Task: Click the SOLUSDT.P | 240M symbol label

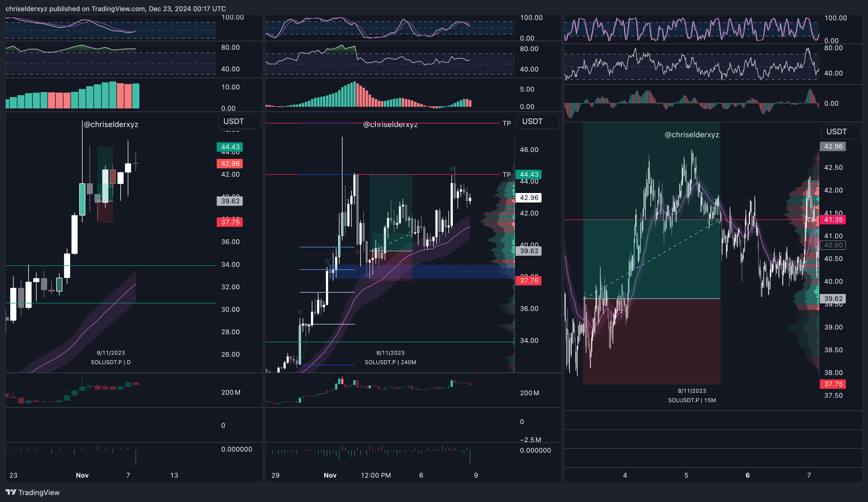Action: pos(390,362)
